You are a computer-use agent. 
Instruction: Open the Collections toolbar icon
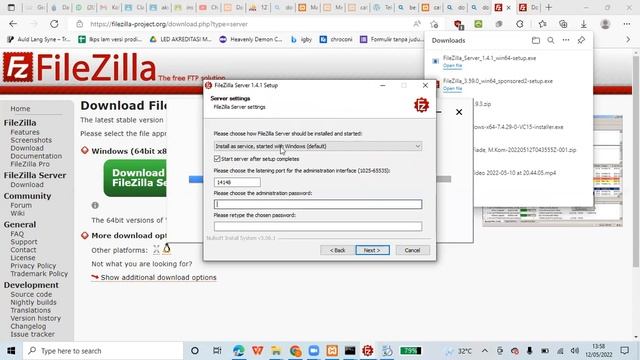click(563, 24)
